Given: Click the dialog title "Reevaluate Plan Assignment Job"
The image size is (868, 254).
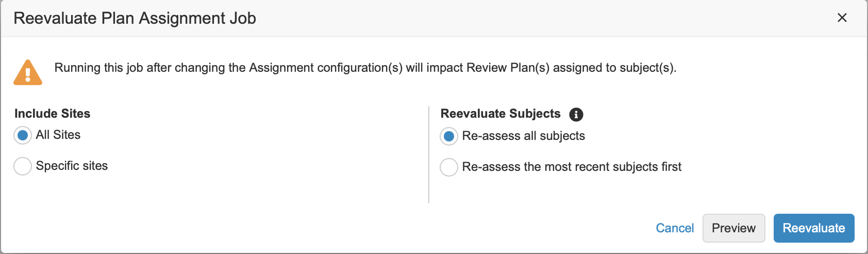Looking at the screenshot, I should click(x=135, y=18).
